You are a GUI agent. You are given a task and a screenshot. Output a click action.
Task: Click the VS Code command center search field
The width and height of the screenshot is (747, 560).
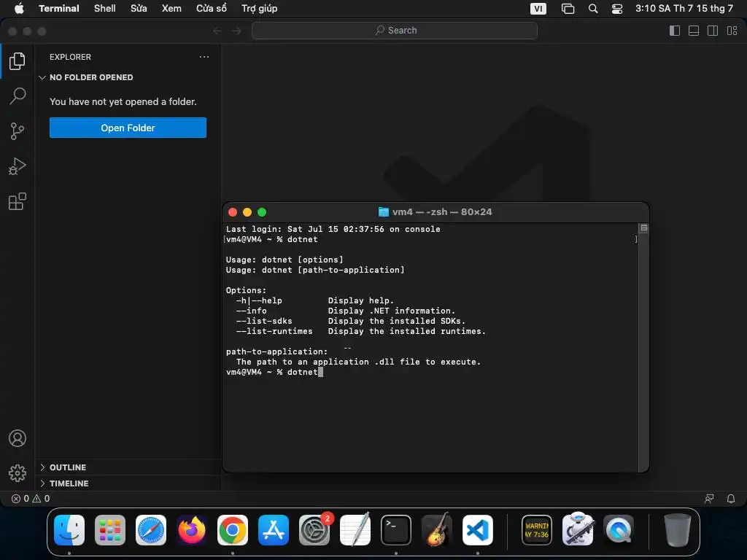[395, 31]
